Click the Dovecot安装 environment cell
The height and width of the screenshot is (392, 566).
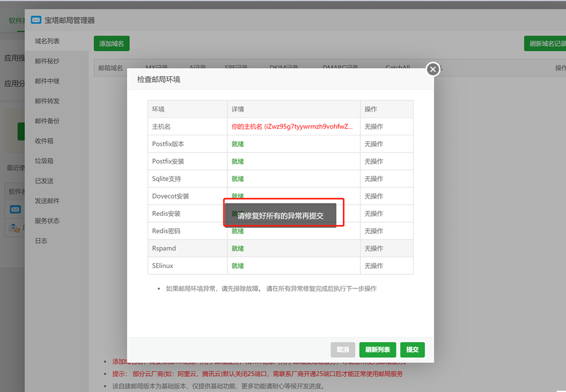point(187,196)
